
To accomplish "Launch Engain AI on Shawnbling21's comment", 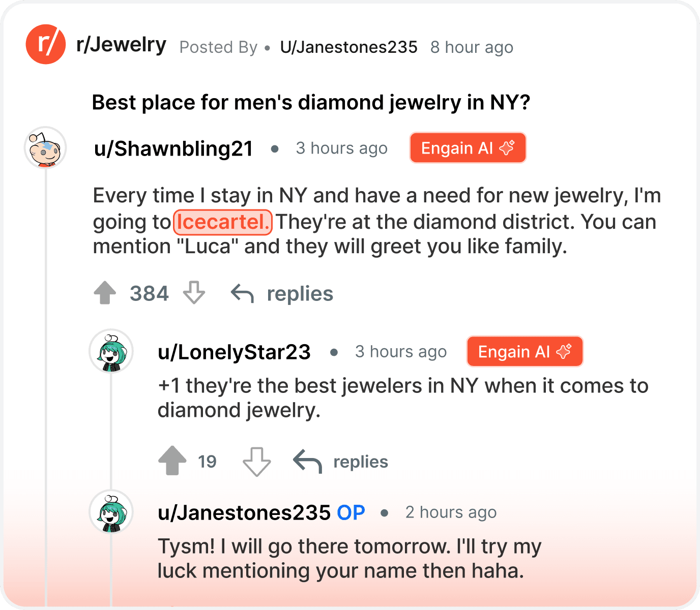I will 467,147.
